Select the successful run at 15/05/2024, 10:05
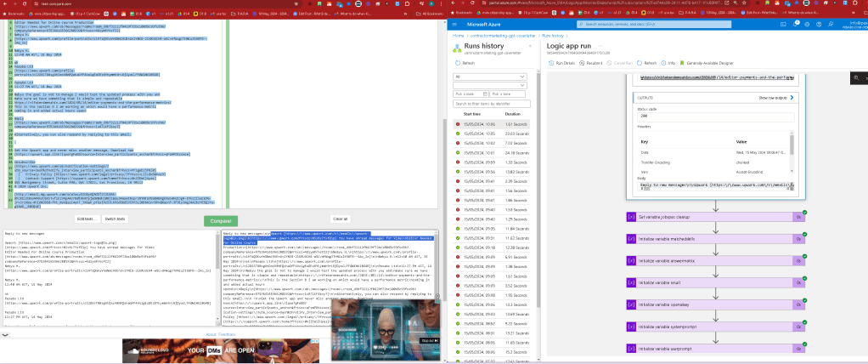 [x=493, y=134]
